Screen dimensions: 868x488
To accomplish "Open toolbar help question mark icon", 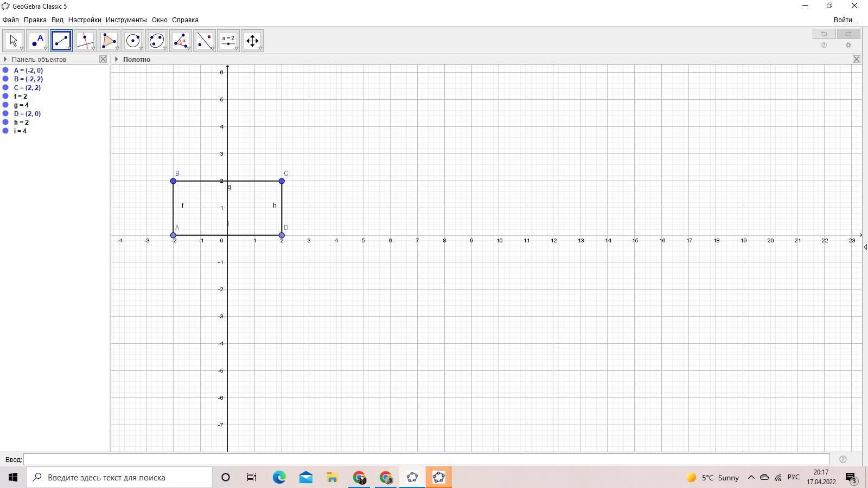I will pos(824,45).
